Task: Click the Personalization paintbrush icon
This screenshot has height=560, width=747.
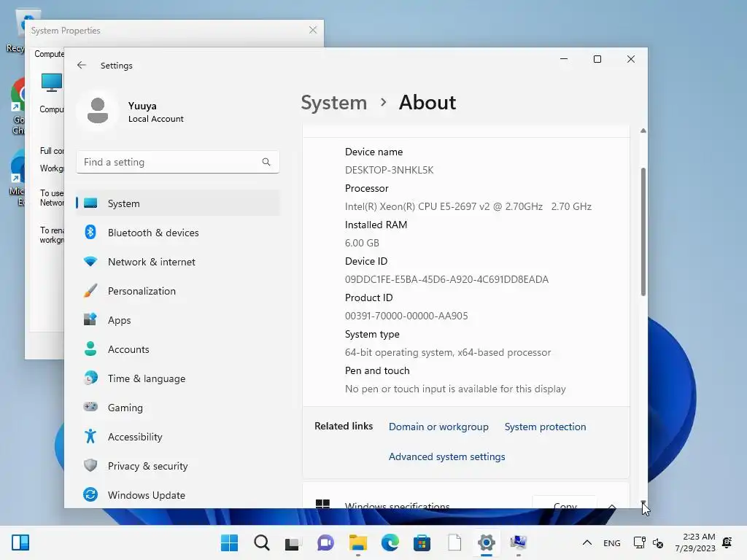Action: [x=90, y=290]
